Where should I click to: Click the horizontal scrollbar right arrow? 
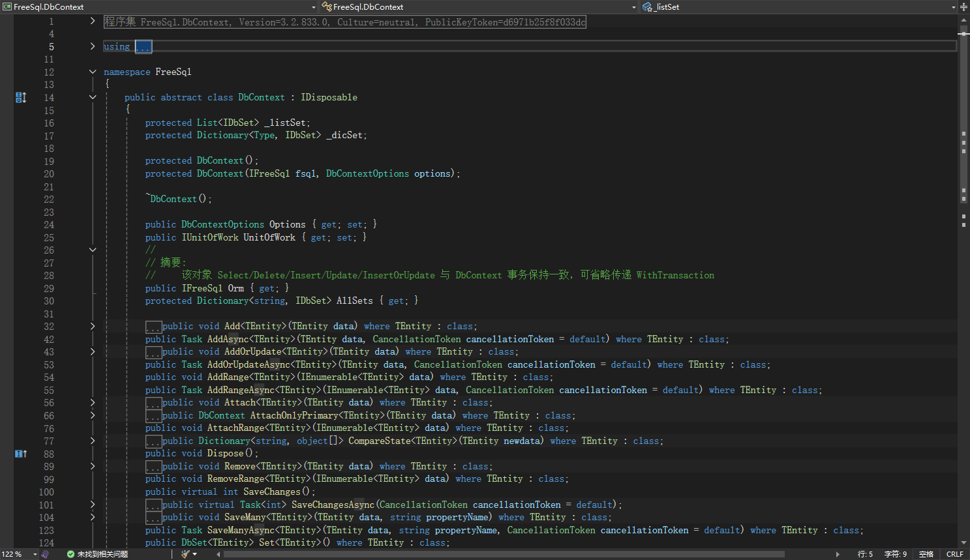point(838,554)
